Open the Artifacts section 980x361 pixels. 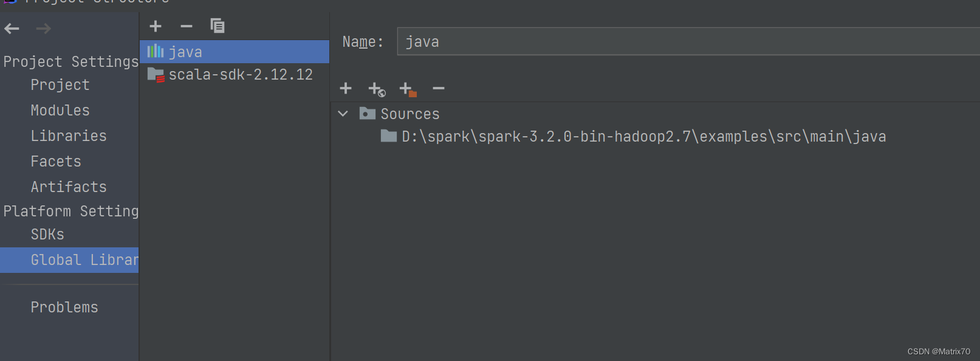point(69,187)
